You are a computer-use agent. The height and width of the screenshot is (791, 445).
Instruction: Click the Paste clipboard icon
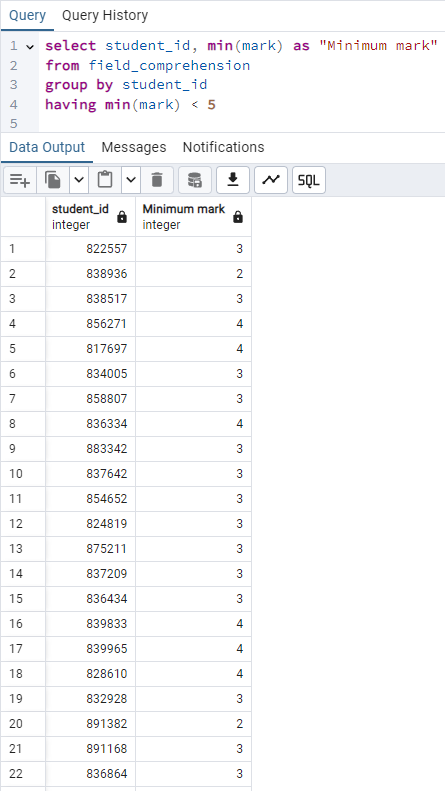click(x=105, y=180)
